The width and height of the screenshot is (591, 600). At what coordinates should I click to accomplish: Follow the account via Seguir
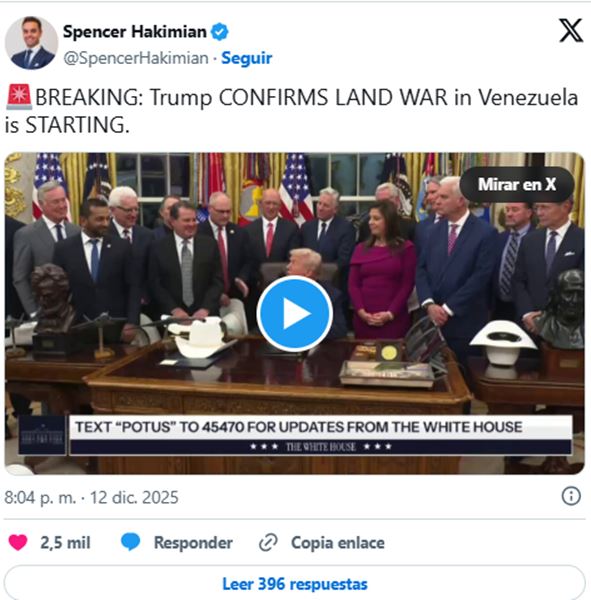tap(247, 58)
